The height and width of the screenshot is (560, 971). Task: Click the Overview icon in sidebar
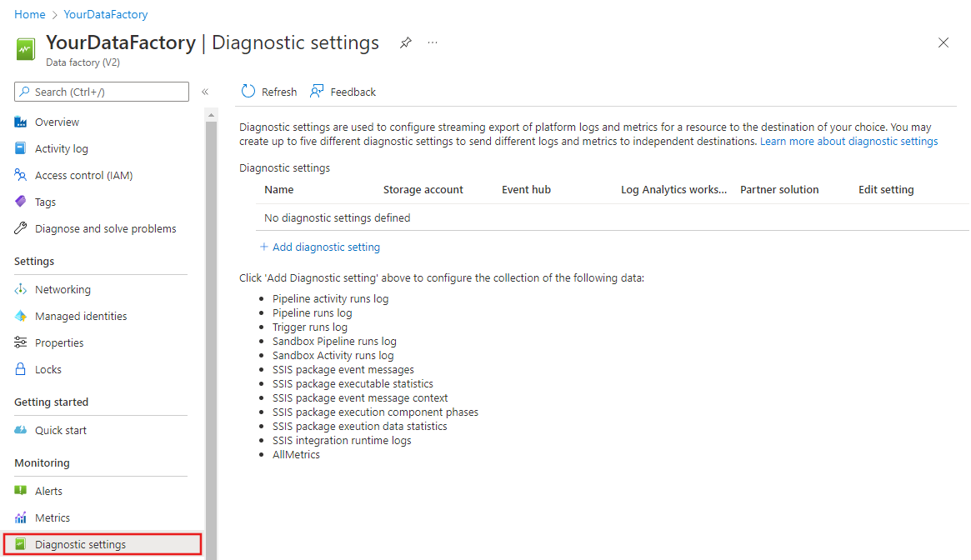click(21, 122)
